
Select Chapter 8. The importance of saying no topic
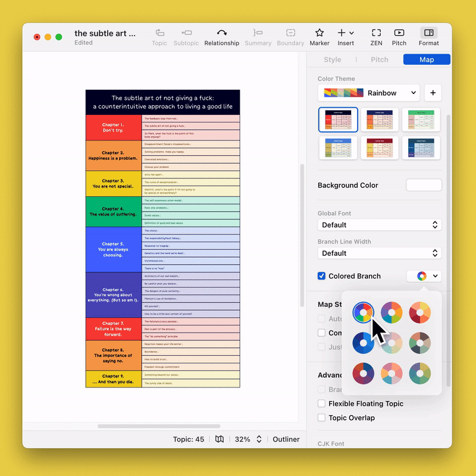coord(114,355)
